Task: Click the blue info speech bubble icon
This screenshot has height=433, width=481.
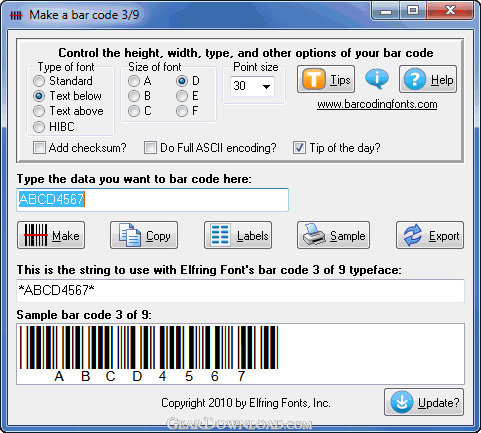Action: (x=377, y=79)
